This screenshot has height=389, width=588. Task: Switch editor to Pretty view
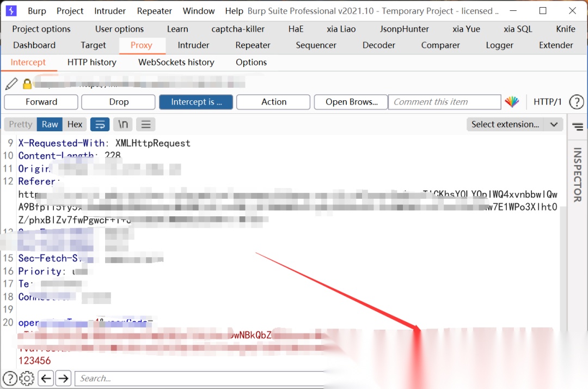[21, 124]
